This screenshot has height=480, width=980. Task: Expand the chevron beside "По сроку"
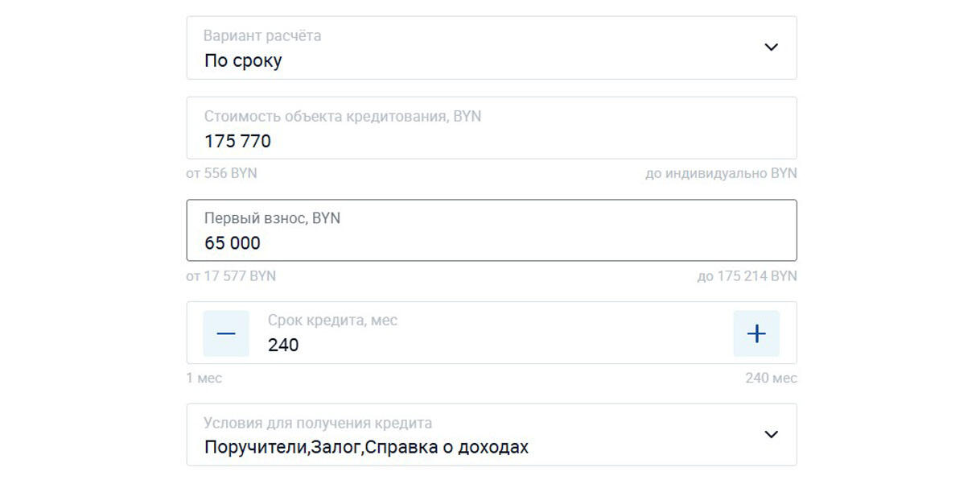click(x=771, y=48)
